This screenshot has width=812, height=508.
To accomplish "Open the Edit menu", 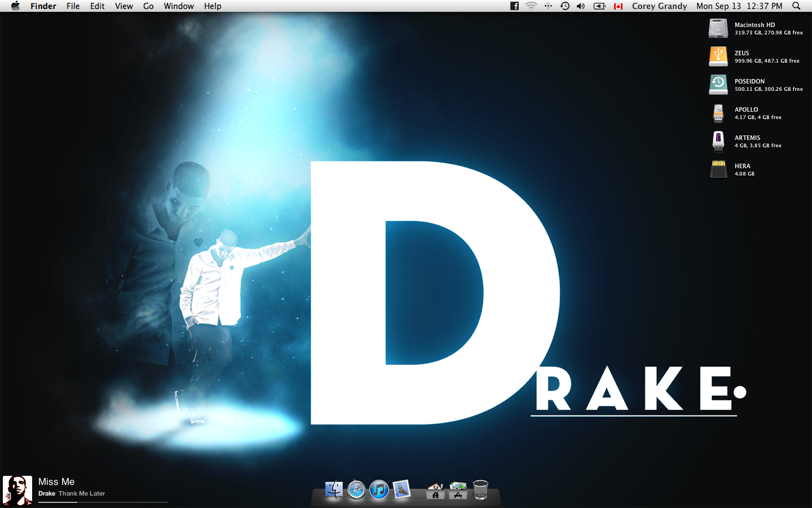I will pyautogui.click(x=98, y=6).
